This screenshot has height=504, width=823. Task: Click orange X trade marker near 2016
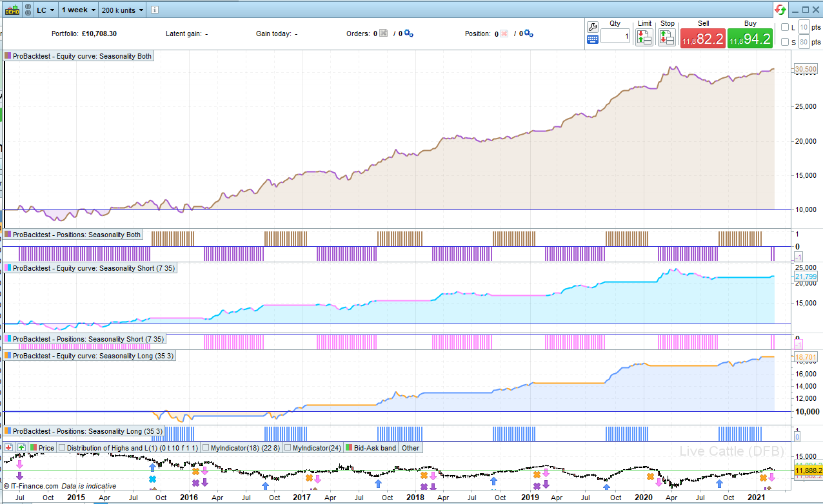[x=195, y=472]
